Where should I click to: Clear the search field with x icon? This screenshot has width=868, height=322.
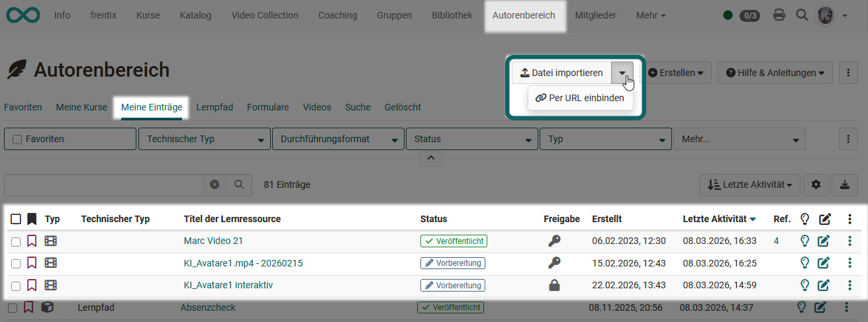point(215,185)
